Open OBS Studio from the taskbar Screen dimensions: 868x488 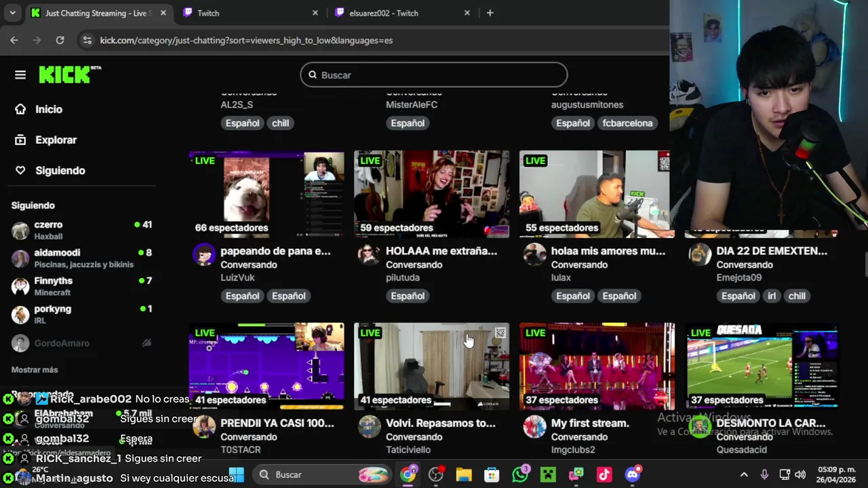[x=436, y=474]
